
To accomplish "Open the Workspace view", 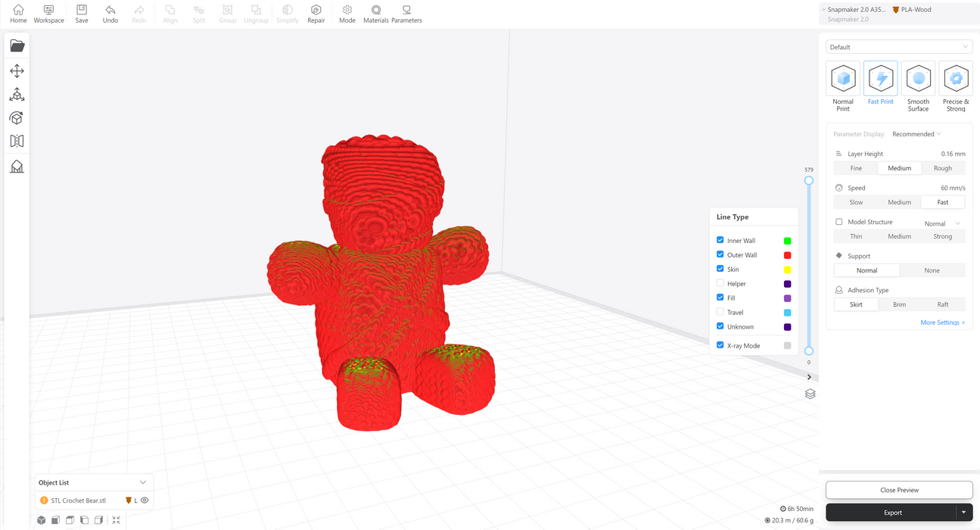I will pyautogui.click(x=48, y=14).
